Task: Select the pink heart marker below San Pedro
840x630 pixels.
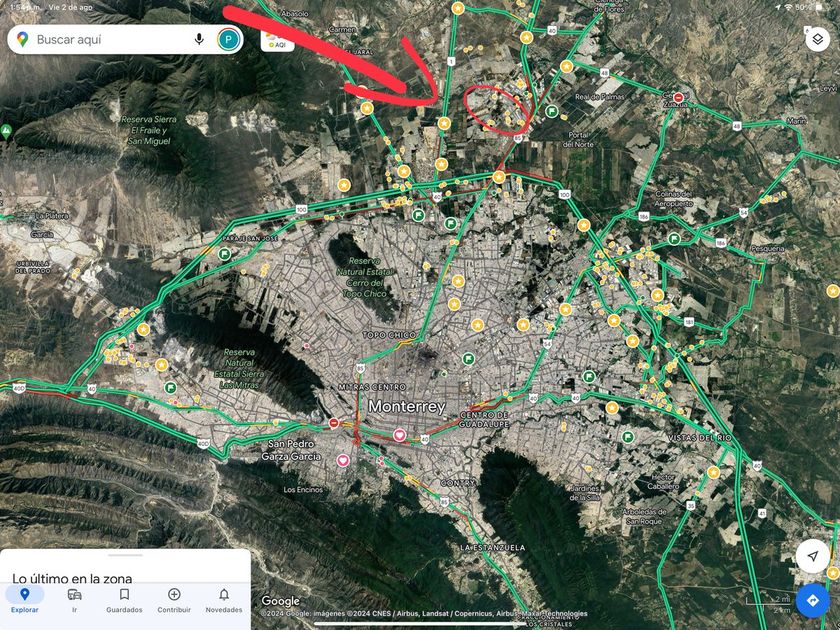Action: click(343, 460)
